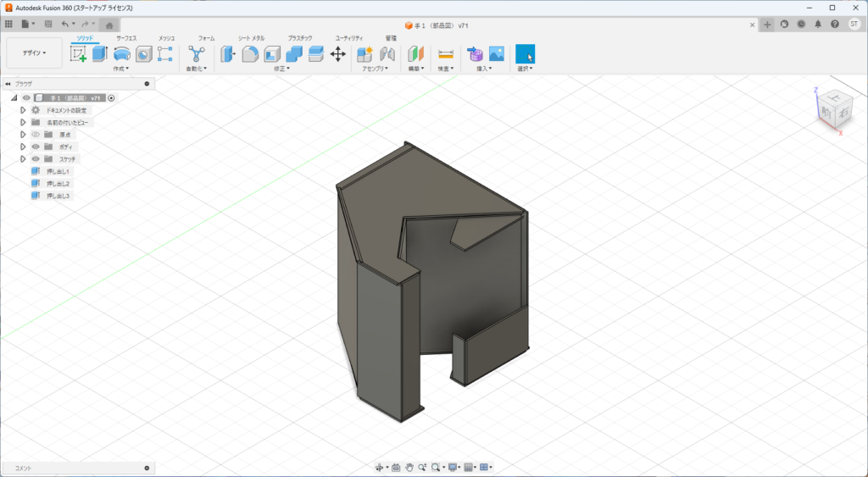This screenshot has width=868, height=477.
Task: Click the Offset Face tool
Action: [316, 53]
